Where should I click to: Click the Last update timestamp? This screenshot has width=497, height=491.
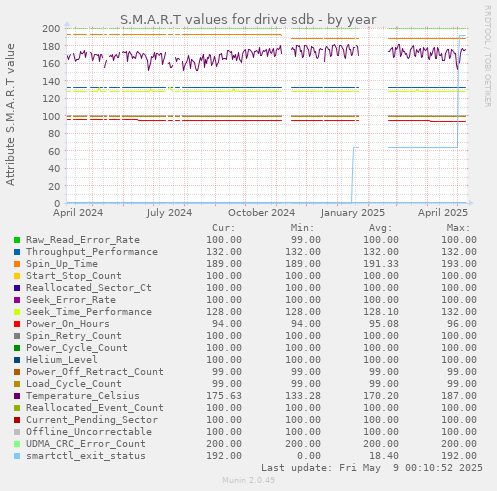click(372, 468)
